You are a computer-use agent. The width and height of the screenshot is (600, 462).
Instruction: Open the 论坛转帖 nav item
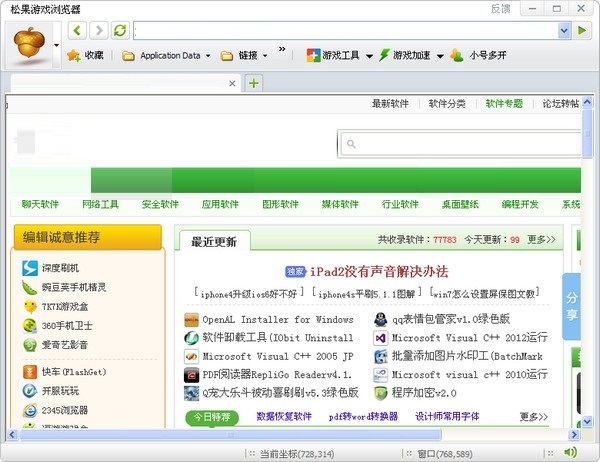(x=561, y=104)
